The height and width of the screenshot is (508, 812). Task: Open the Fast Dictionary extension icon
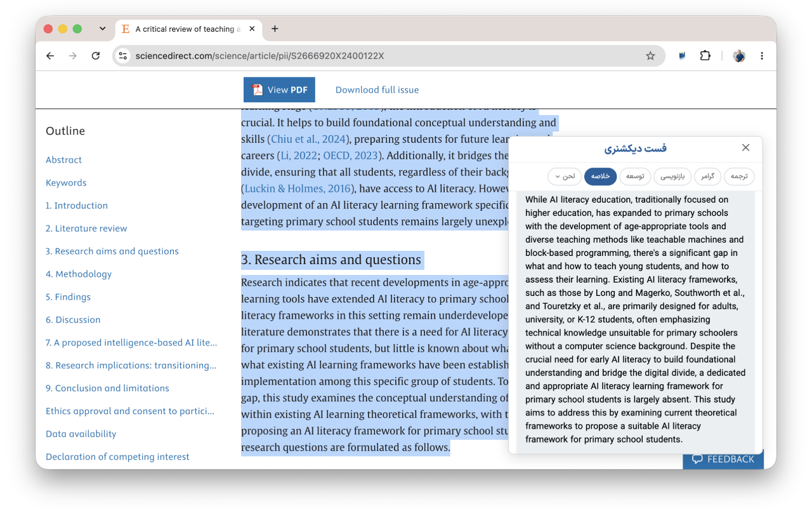(x=682, y=56)
